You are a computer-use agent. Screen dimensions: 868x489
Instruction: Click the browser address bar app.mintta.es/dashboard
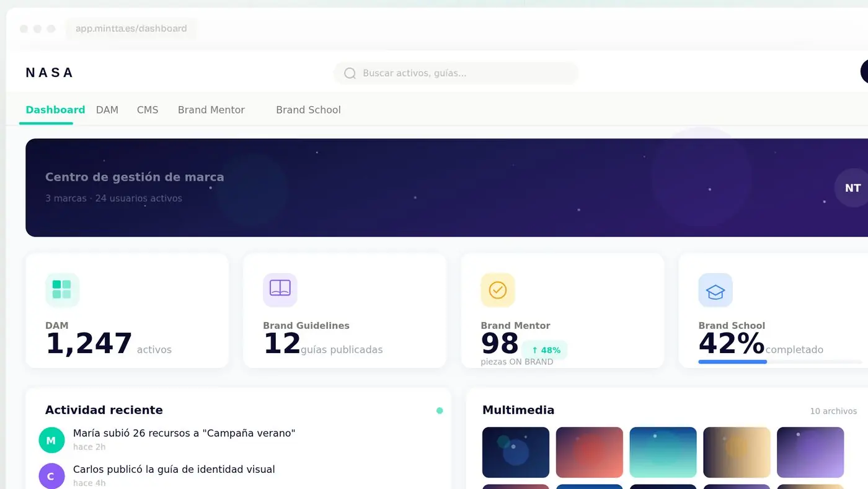pyautogui.click(x=131, y=29)
